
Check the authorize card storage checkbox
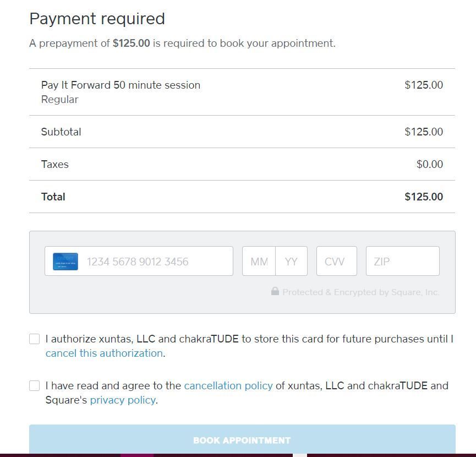(x=35, y=339)
